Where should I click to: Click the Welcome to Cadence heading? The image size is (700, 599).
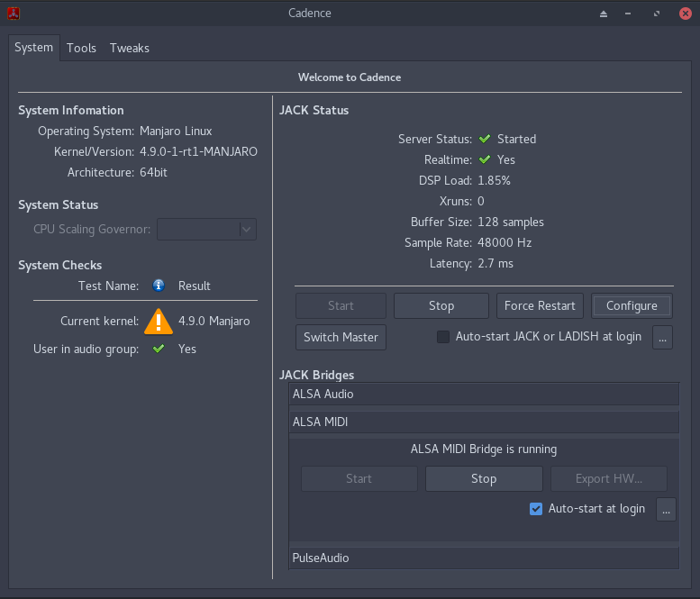click(350, 77)
